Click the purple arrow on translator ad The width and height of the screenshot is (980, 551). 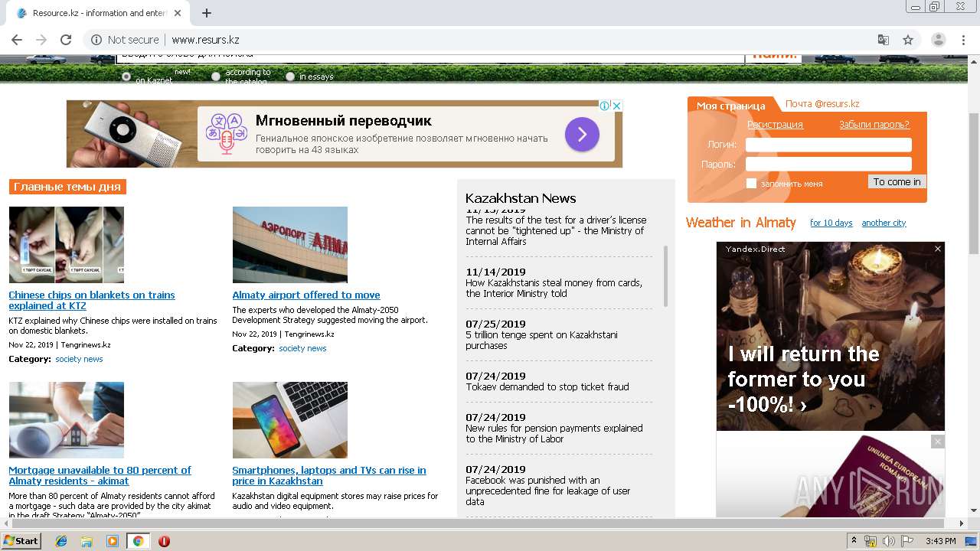(x=582, y=134)
